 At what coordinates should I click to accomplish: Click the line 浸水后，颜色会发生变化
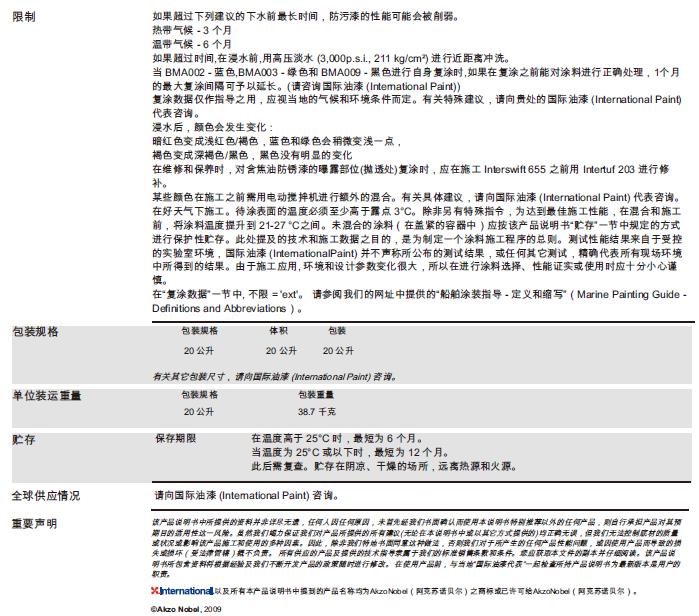tap(213, 127)
